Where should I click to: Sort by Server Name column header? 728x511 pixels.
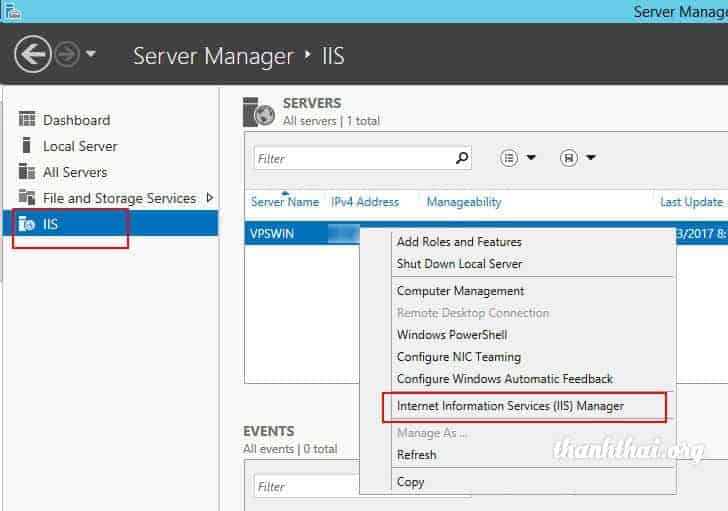click(284, 202)
